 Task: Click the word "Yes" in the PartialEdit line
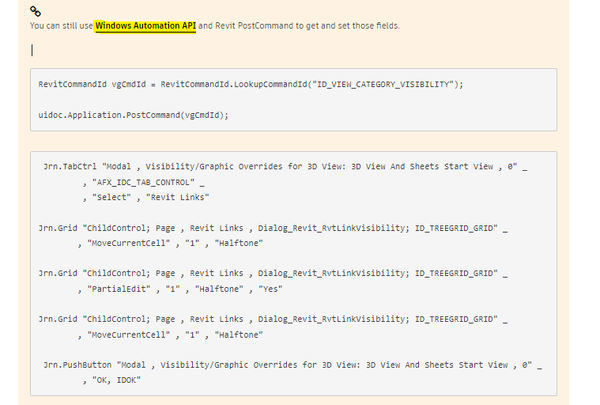coord(270,288)
